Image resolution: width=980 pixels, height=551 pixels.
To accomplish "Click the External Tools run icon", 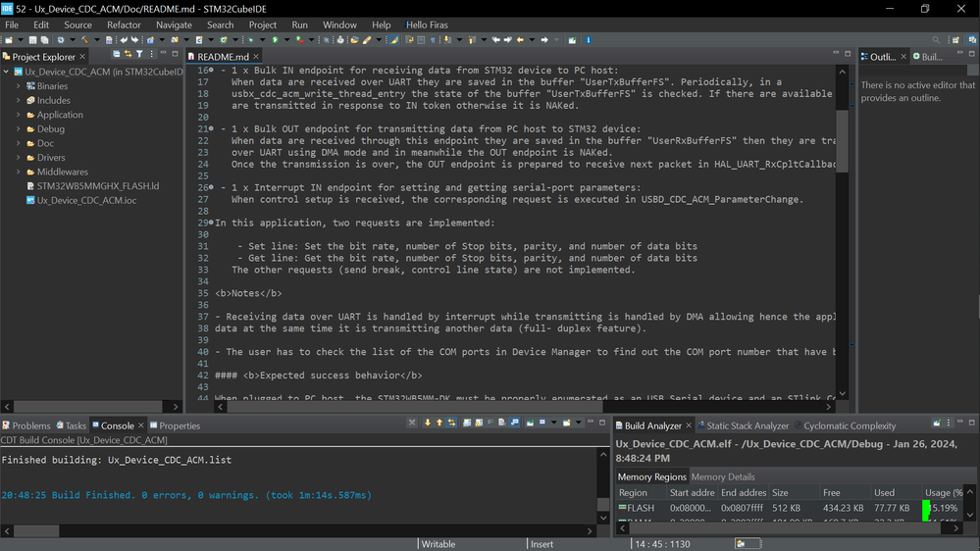I will (x=299, y=40).
